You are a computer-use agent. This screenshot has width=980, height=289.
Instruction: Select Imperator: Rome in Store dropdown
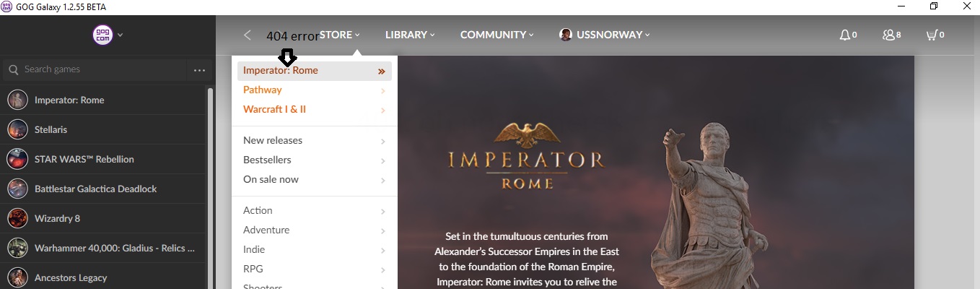coord(315,71)
